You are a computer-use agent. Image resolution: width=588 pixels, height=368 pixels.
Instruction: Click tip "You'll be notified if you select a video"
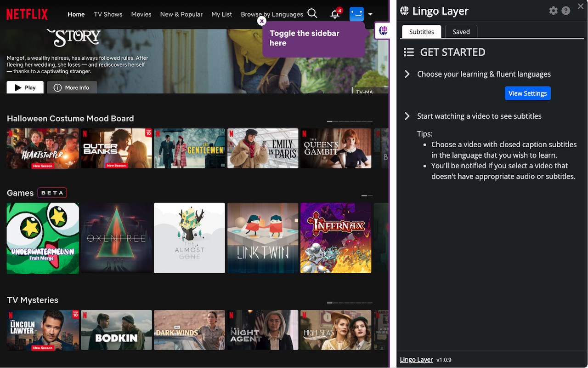[503, 171]
